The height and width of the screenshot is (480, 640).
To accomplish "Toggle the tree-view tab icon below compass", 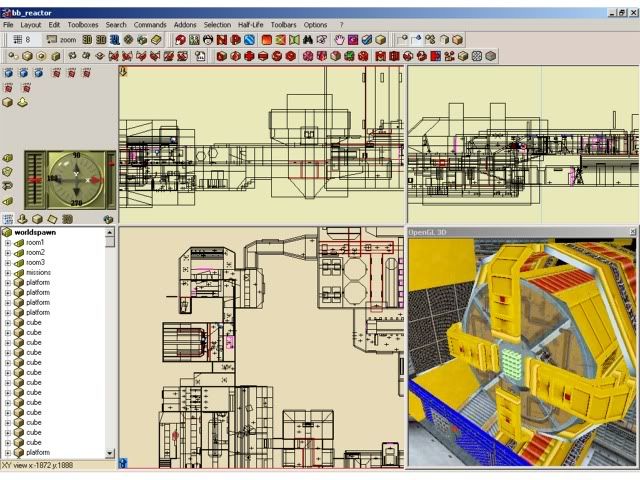I will [7, 219].
